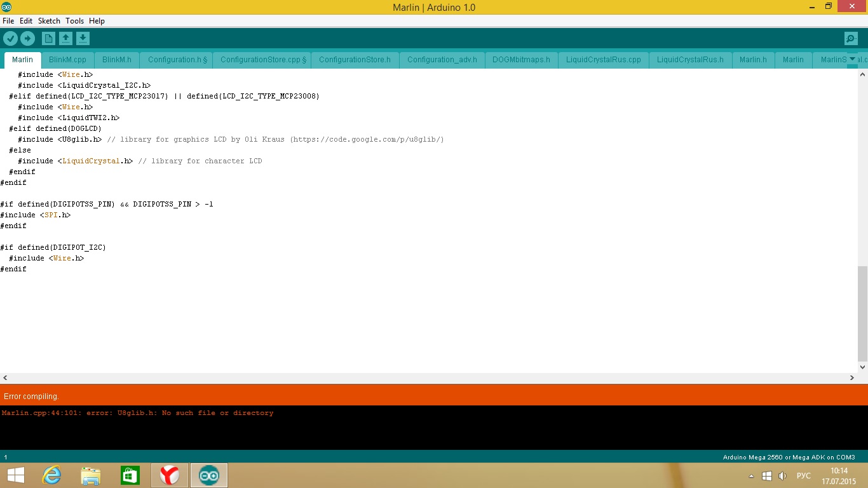Click the '#if defined(DIGIPOT_I2C)' line
This screenshot has height=488, width=868.
pyautogui.click(x=53, y=247)
